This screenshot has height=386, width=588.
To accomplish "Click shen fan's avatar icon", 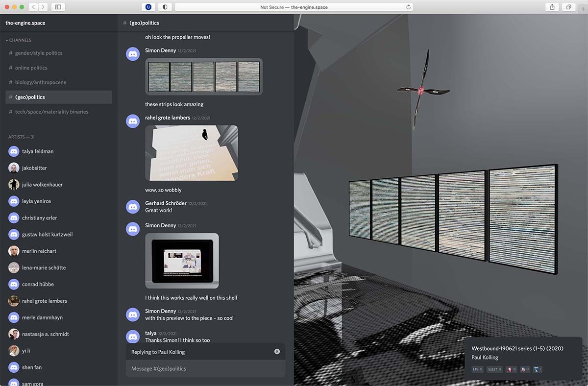I will click(x=14, y=368).
